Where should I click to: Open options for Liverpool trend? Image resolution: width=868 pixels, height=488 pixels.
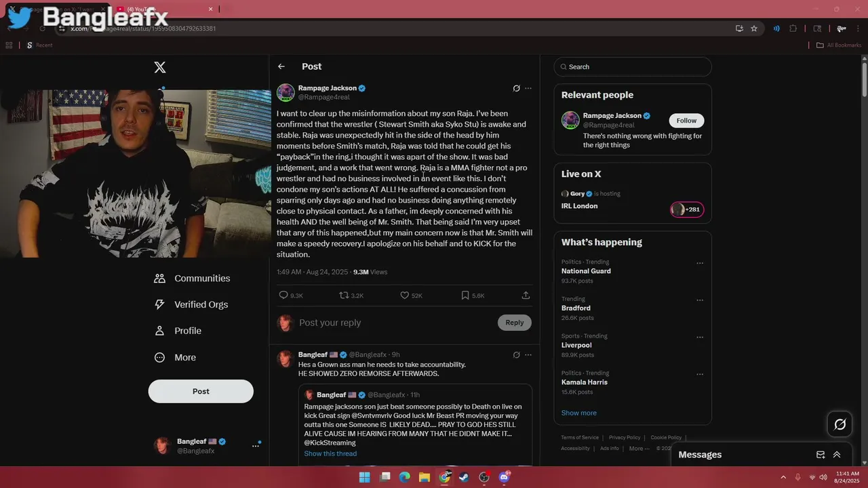coord(700,337)
